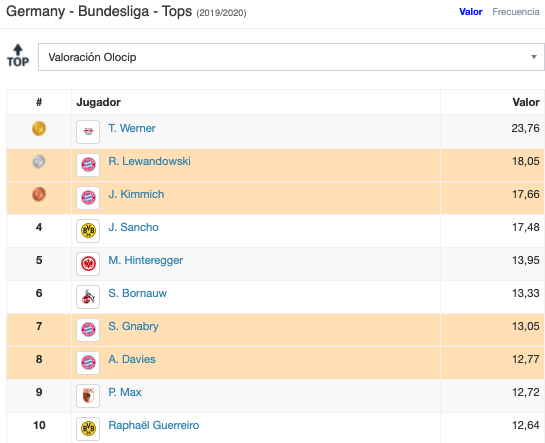The width and height of the screenshot is (545, 443).
Task: Click the dropdown arrow of the Valoración selector
Action: point(534,57)
